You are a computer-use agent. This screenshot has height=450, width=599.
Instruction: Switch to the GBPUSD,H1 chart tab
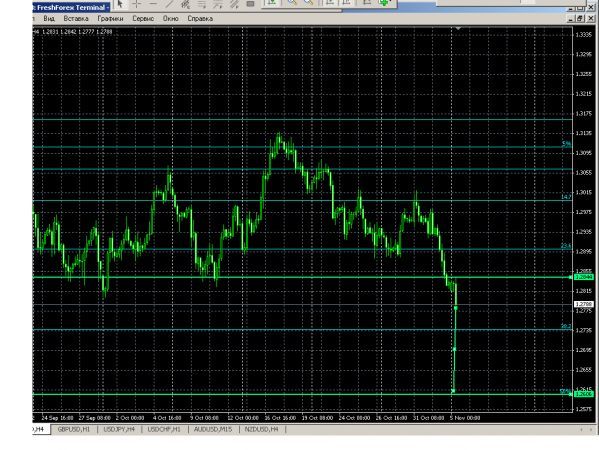point(73,429)
